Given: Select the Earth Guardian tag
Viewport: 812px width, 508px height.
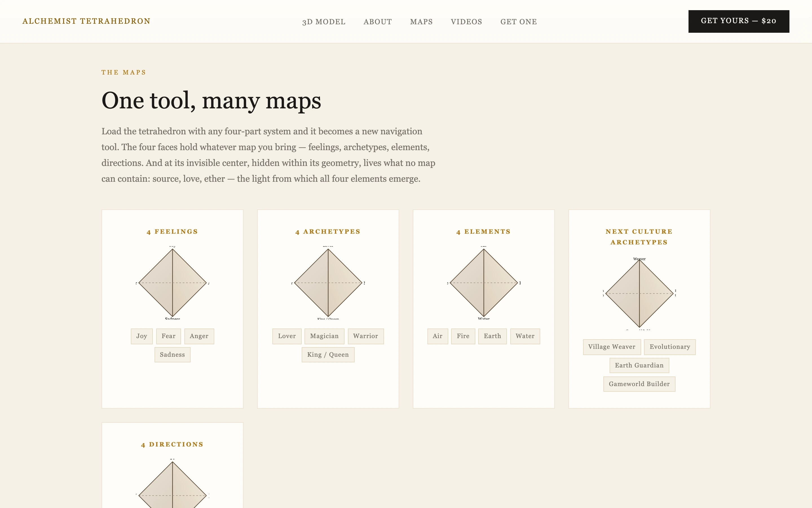Looking at the screenshot, I should click(x=639, y=365).
